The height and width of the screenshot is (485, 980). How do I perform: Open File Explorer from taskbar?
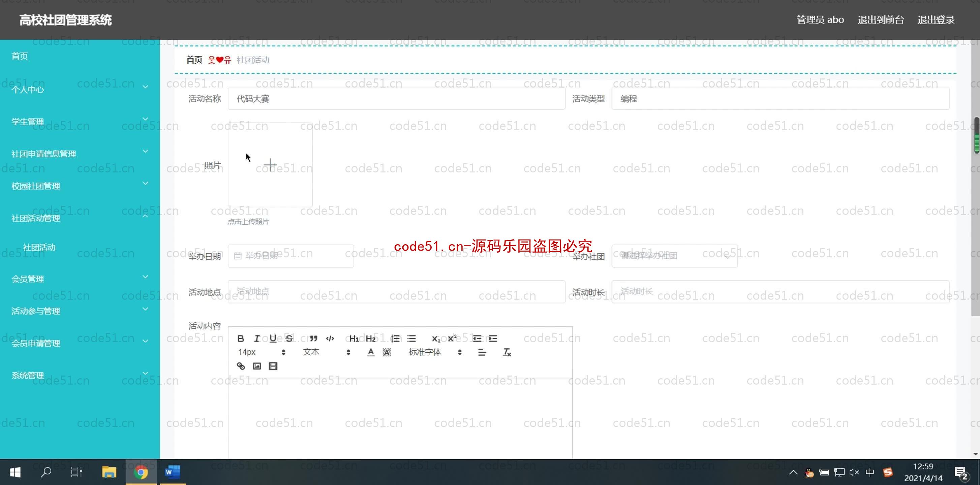click(x=109, y=472)
